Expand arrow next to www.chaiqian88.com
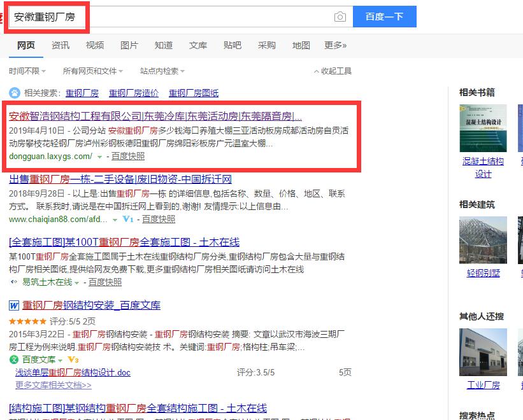This screenshot has height=420, width=523. click(x=115, y=220)
